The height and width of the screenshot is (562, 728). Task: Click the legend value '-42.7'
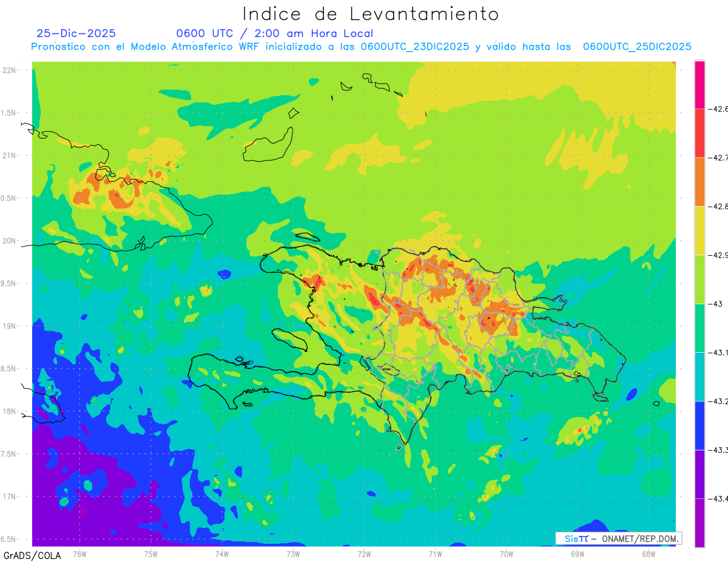coord(718,158)
